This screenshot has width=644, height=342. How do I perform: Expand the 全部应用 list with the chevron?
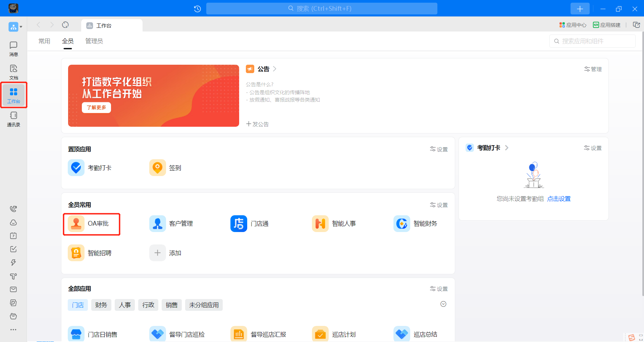click(x=443, y=304)
